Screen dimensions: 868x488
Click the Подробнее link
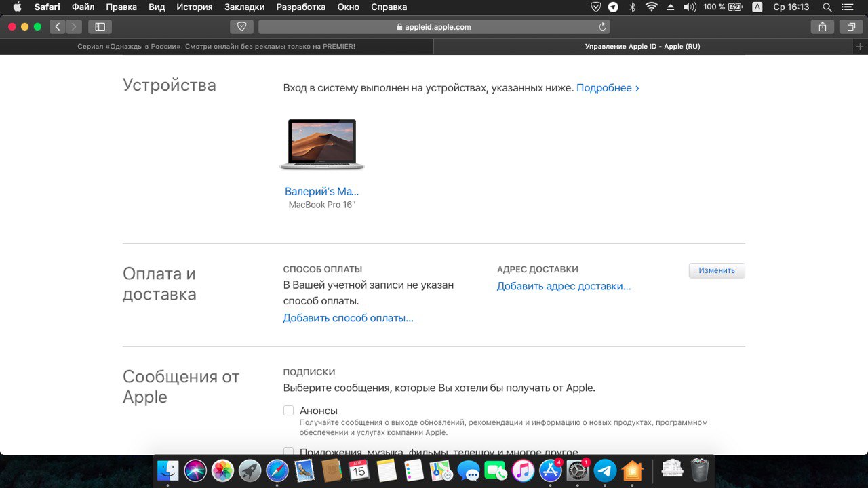coord(608,88)
